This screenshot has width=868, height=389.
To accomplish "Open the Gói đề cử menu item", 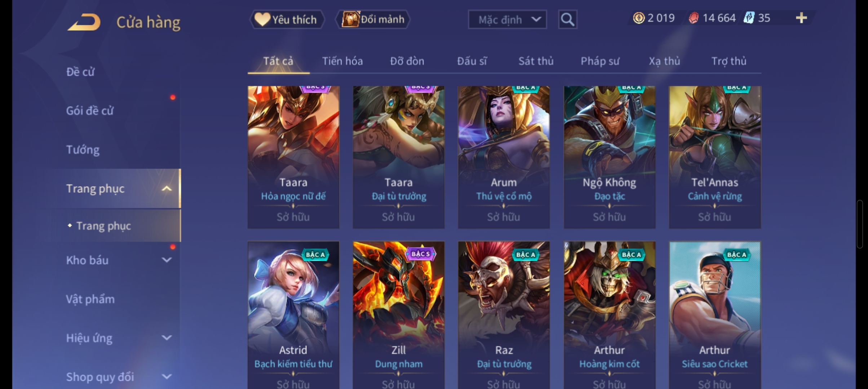I will pos(90,111).
